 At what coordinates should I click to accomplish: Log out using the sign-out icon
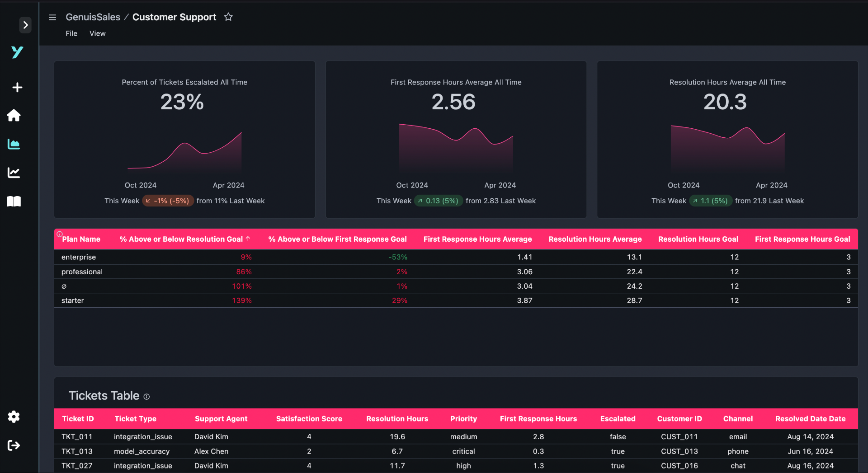(14, 445)
